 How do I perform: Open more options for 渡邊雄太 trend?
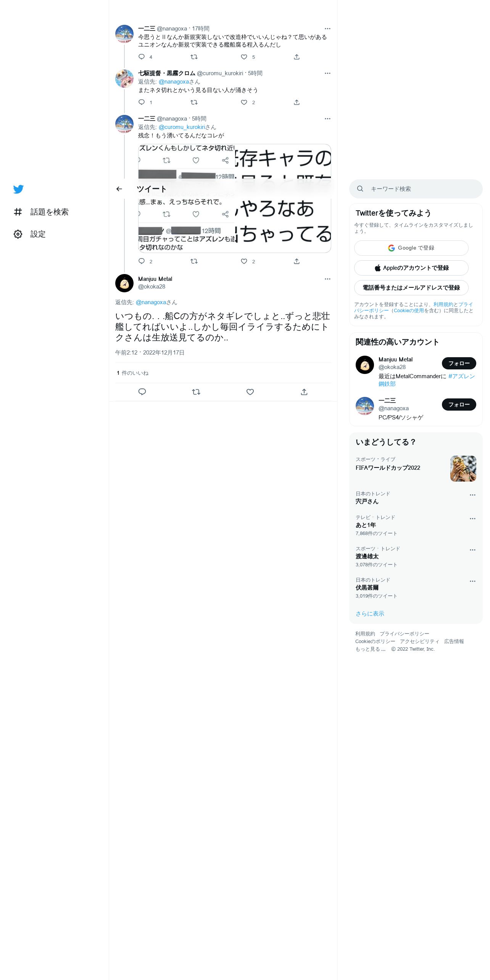[472, 550]
